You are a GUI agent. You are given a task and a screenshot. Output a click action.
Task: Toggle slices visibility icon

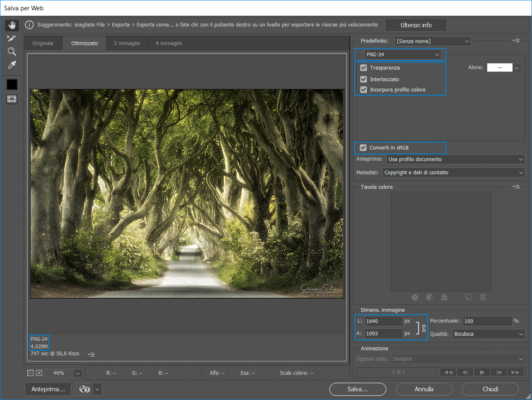pyautogui.click(x=12, y=99)
